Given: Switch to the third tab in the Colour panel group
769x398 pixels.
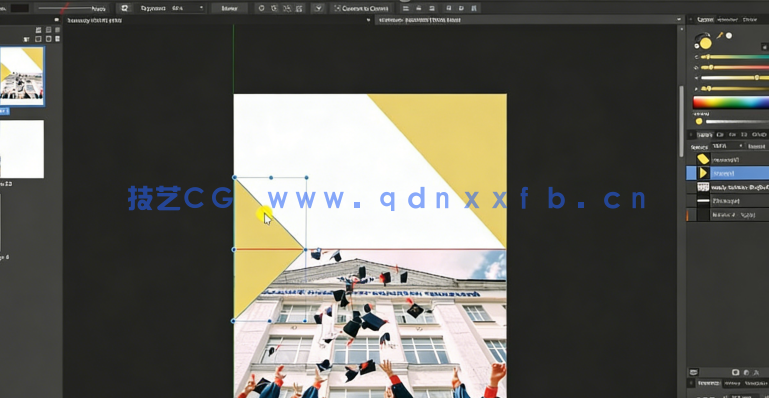Looking at the screenshot, I should click(750, 20).
